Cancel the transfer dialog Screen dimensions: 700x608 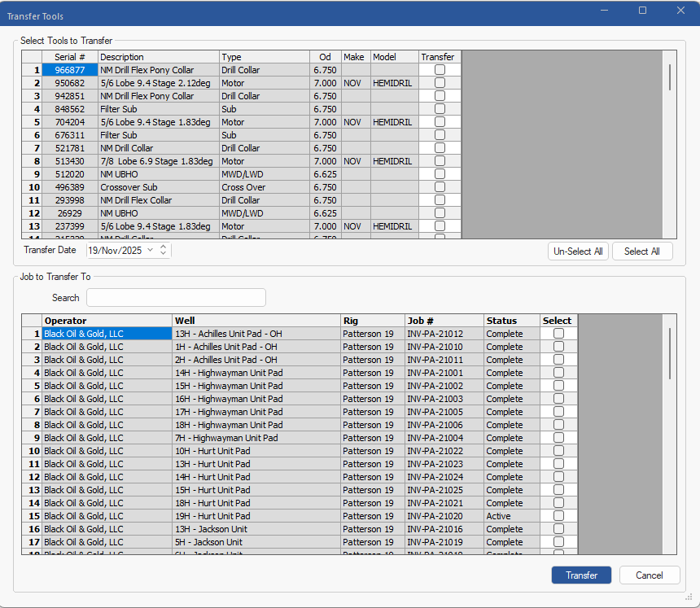click(649, 575)
